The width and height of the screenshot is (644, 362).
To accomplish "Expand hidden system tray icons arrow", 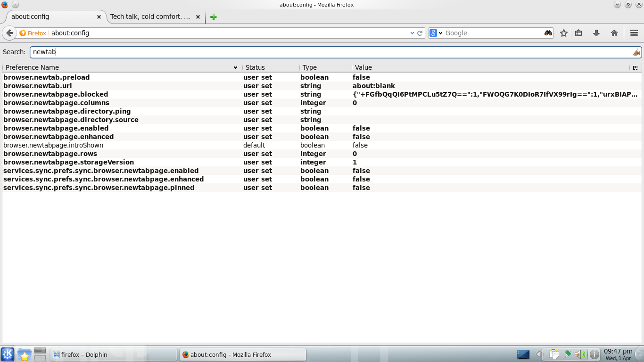I will [539, 354].
